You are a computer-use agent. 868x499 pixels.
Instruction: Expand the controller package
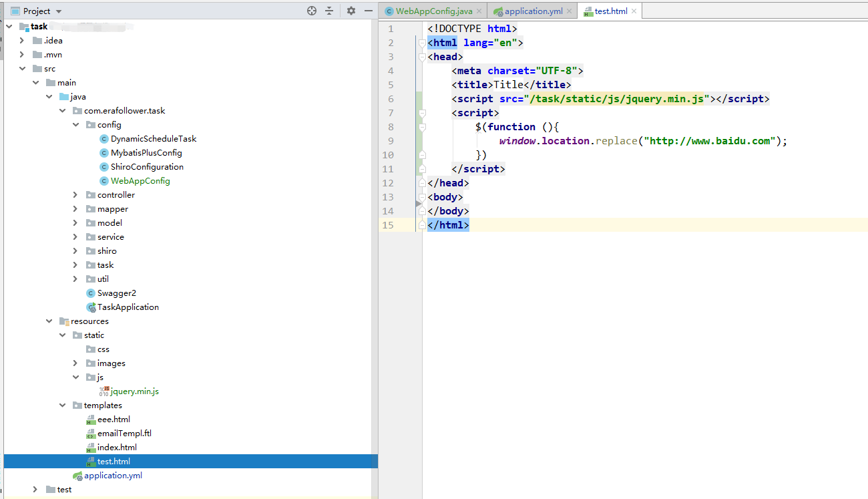click(x=75, y=195)
